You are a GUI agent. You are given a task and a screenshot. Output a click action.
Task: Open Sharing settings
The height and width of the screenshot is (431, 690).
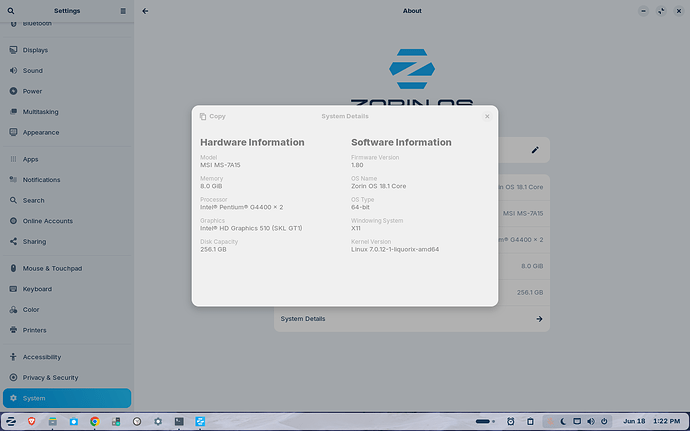67,242
